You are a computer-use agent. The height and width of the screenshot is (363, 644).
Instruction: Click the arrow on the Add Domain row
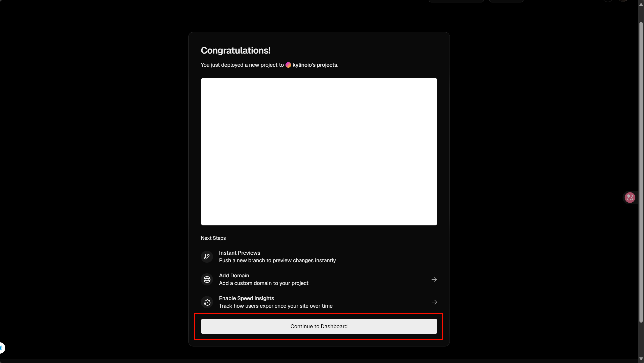point(434,279)
